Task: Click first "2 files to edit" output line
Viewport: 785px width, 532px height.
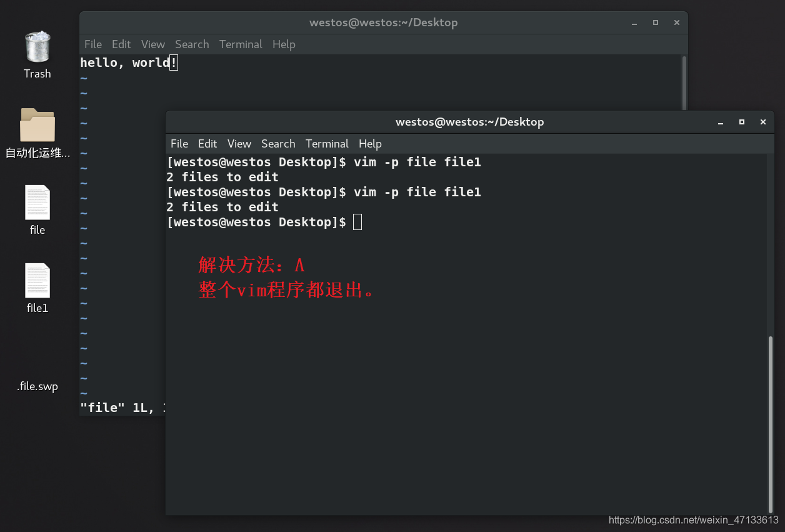Action: tap(222, 177)
